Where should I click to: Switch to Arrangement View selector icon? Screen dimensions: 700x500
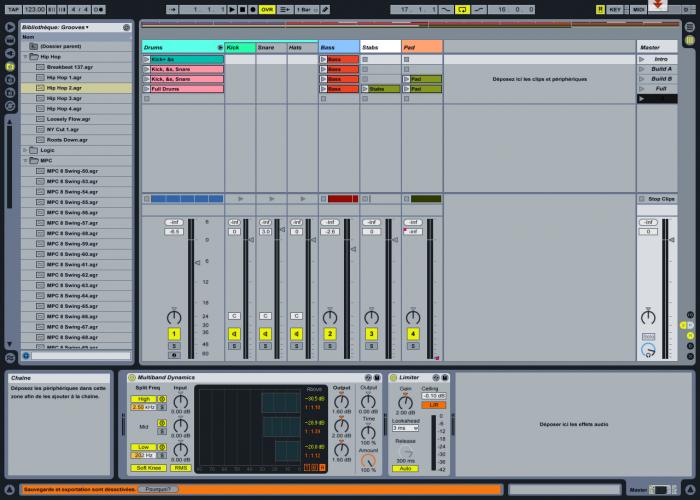pyautogui.click(x=690, y=27)
